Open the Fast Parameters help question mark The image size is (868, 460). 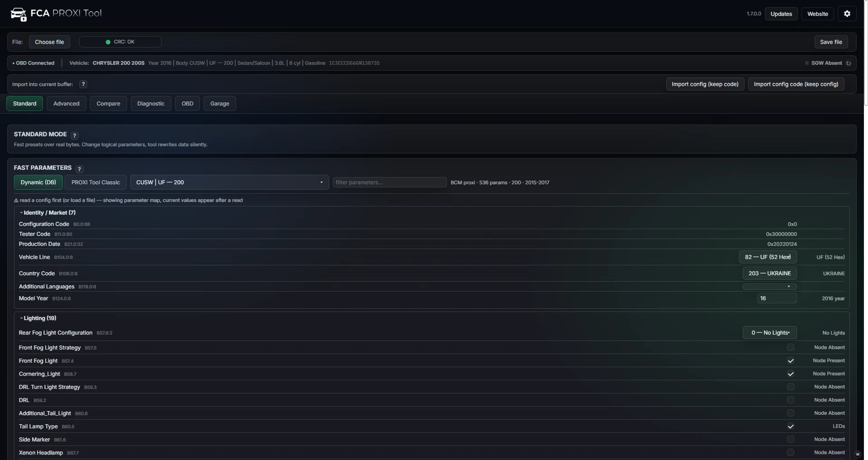[x=80, y=169]
